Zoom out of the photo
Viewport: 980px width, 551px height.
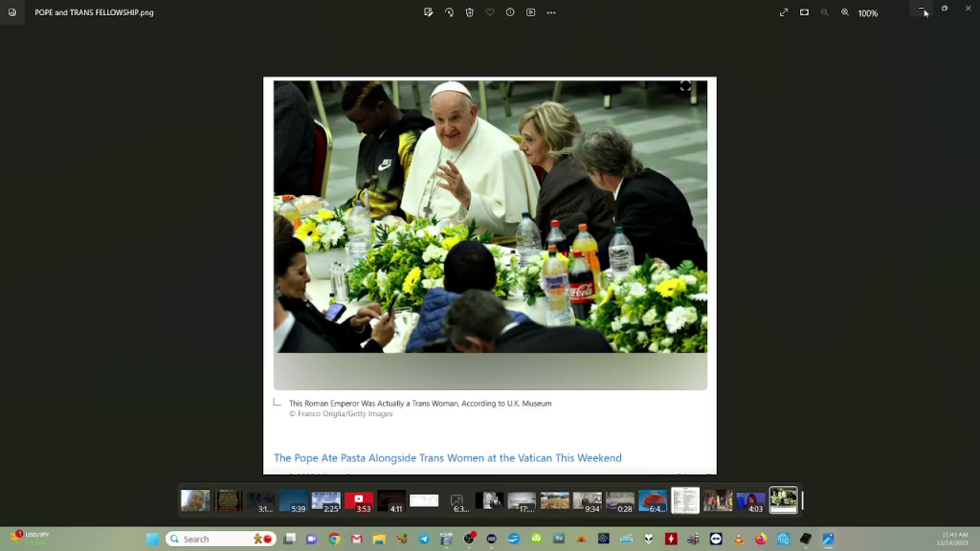point(824,12)
